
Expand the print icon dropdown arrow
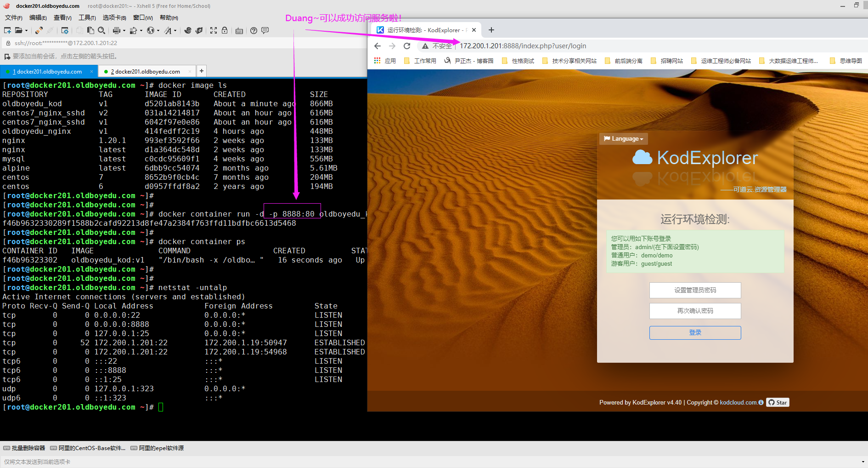[124, 31]
